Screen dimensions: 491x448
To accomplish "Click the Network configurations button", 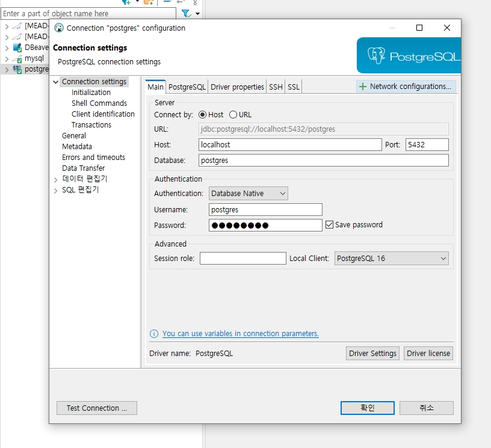I will click(x=406, y=87).
